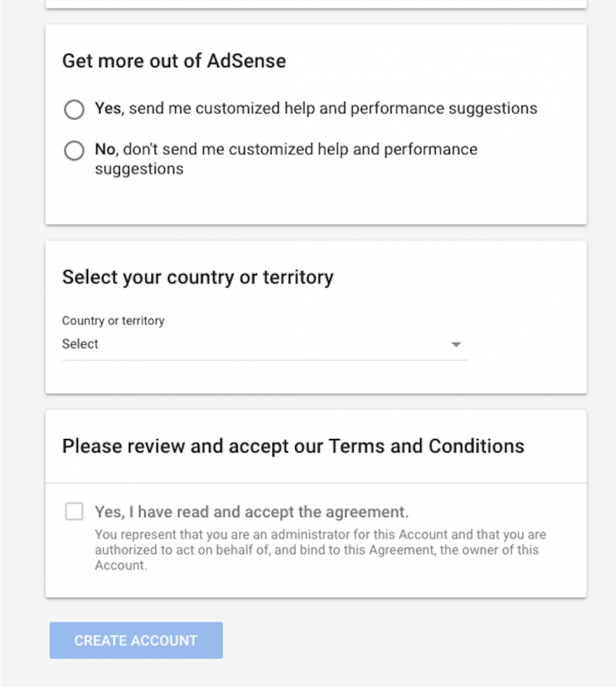Click the dropdown arrow next to Select

[456, 343]
